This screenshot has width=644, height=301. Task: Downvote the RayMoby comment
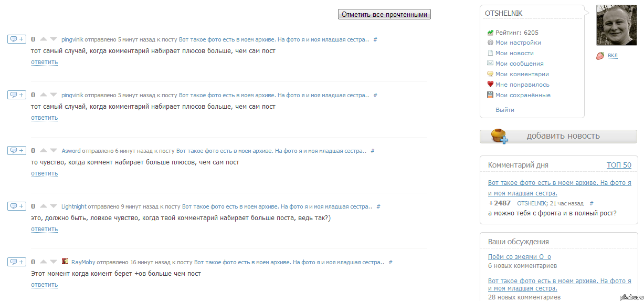pyautogui.click(x=54, y=262)
